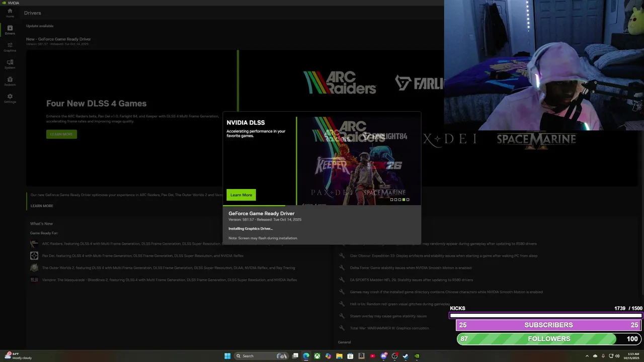Click the Space Marine logo in banner

pyautogui.click(x=536, y=140)
